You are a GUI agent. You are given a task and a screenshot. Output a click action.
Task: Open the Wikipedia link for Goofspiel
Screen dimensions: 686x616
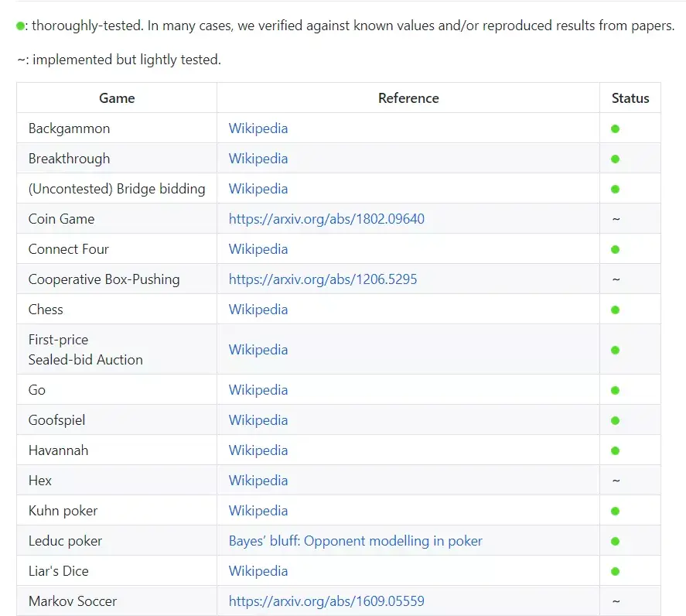tap(258, 420)
